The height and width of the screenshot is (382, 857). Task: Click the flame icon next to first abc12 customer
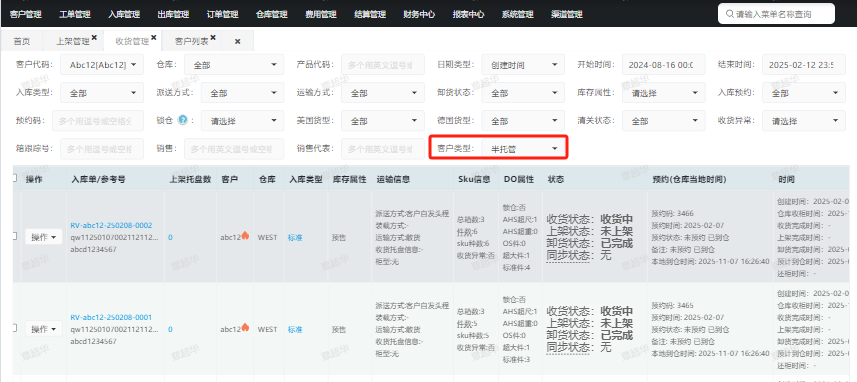[245, 236]
